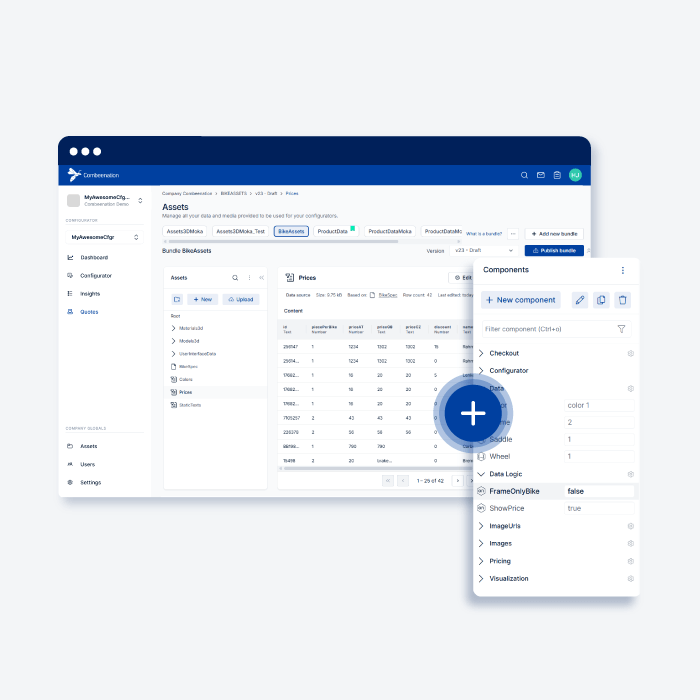Image resolution: width=700 pixels, height=700 pixels.
Task: Open the mail icon in the header
Action: 541,175
